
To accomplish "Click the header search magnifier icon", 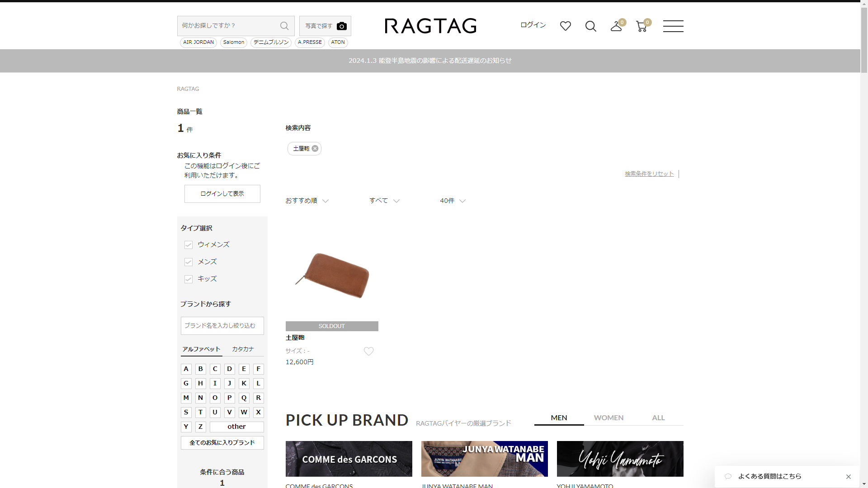I will (590, 26).
